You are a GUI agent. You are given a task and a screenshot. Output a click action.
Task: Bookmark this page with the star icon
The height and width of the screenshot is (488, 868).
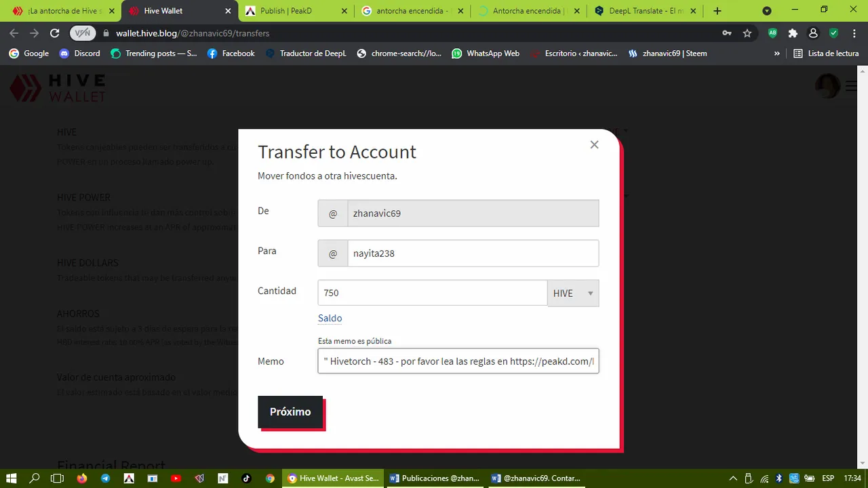pyautogui.click(x=747, y=33)
